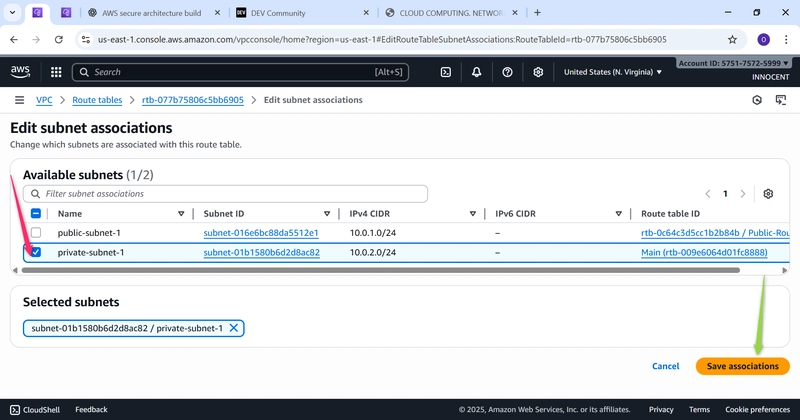This screenshot has width=800, height=420.
Task: Open the rtb-0c64c3d5cc1b2b84b Public route table link
Action: point(715,233)
